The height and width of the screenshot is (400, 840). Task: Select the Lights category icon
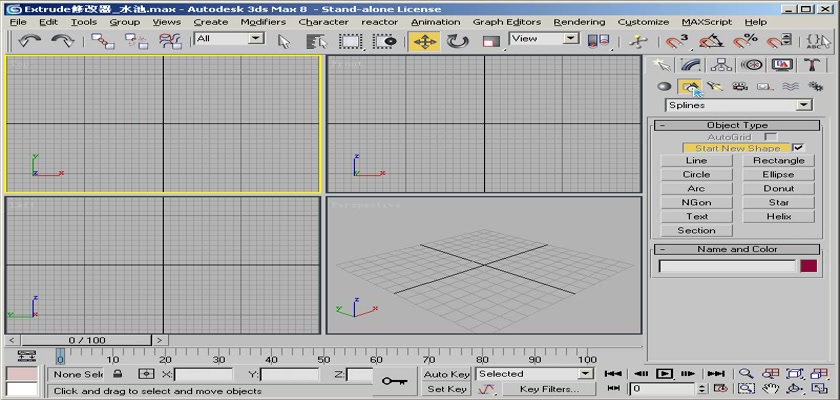(x=715, y=86)
